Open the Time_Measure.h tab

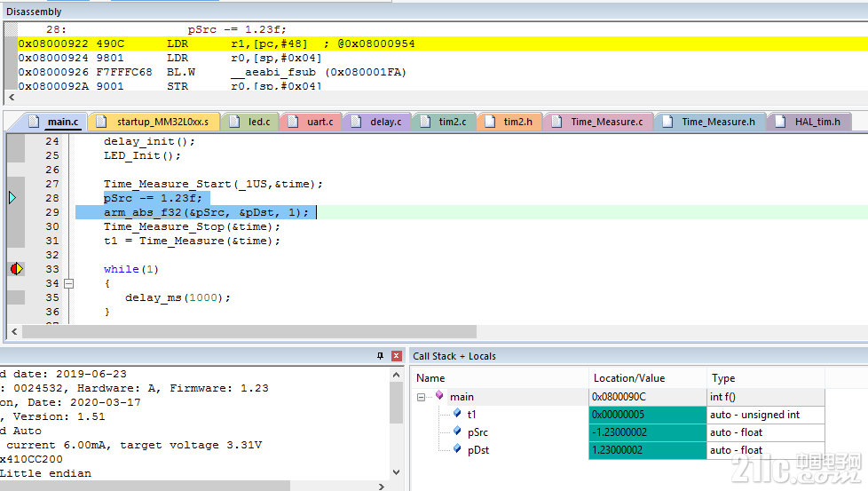[710, 122]
